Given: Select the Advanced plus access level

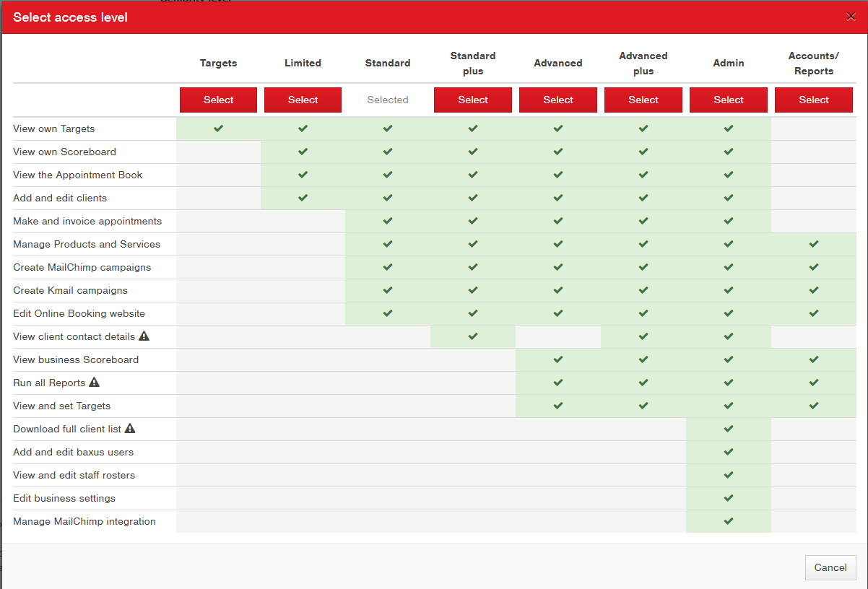Looking at the screenshot, I should (x=643, y=100).
